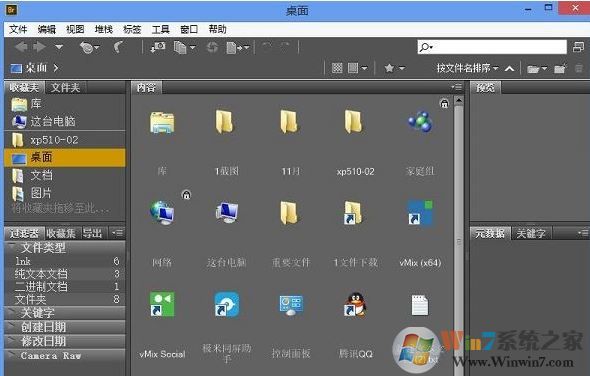
Task: Open the search magnifier options dropdown
Action: 426,47
